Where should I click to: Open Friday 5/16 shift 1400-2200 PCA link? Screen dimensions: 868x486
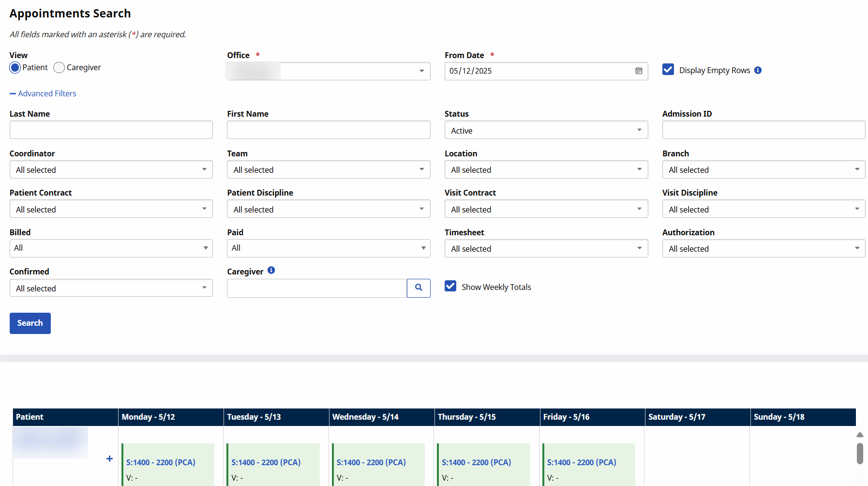point(582,462)
